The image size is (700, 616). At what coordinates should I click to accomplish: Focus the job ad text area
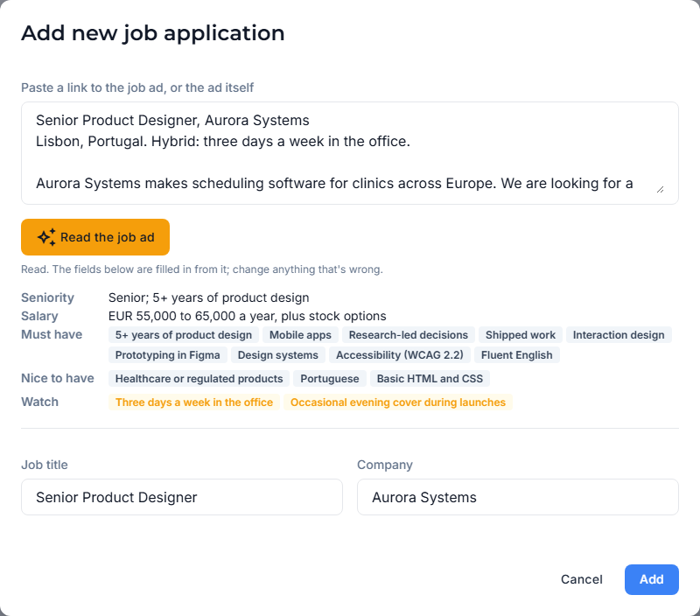coord(349,153)
